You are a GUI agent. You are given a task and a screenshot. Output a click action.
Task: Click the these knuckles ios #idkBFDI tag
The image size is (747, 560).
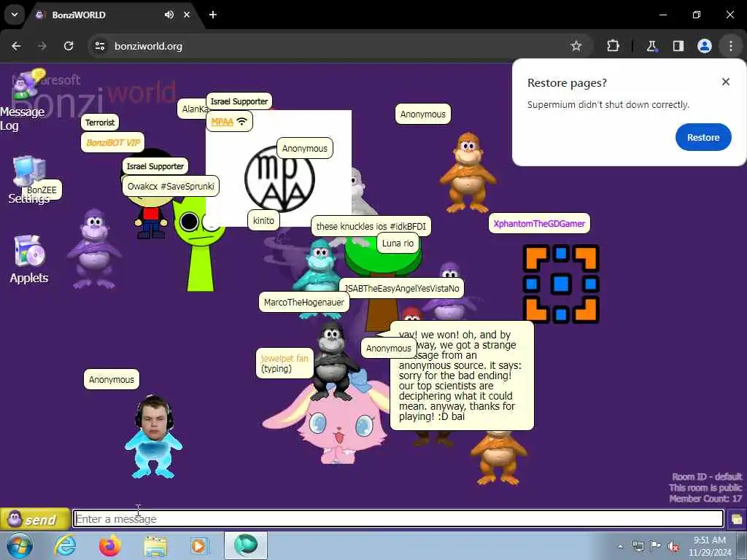(371, 226)
